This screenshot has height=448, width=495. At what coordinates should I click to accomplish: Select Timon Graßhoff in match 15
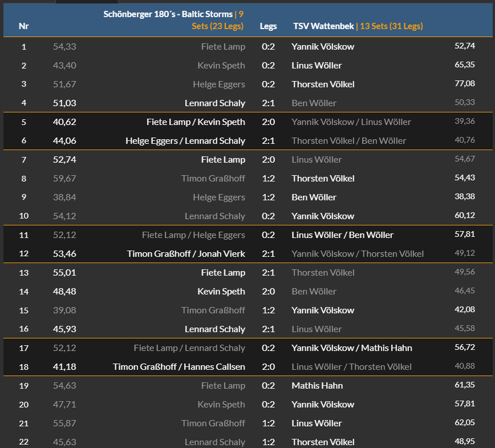(x=213, y=310)
